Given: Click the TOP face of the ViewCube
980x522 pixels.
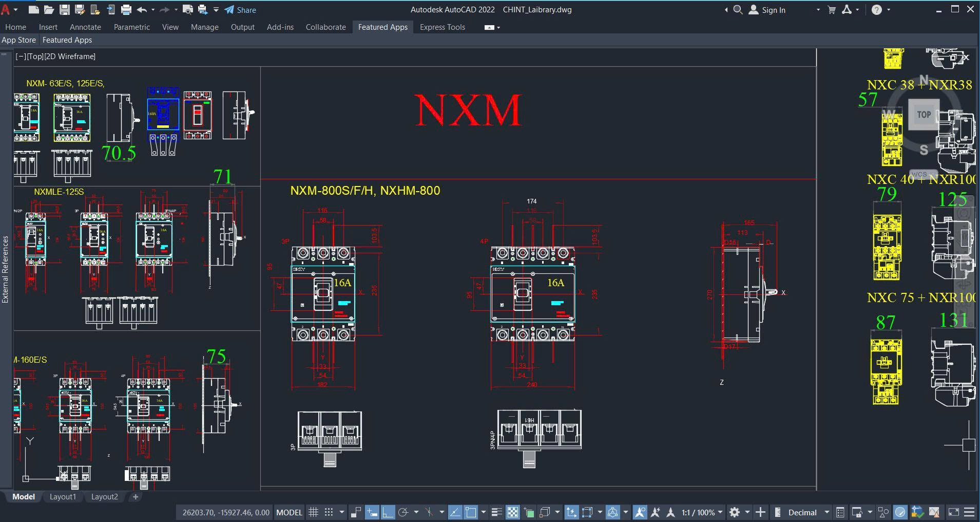Looking at the screenshot, I should (x=924, y=115).
